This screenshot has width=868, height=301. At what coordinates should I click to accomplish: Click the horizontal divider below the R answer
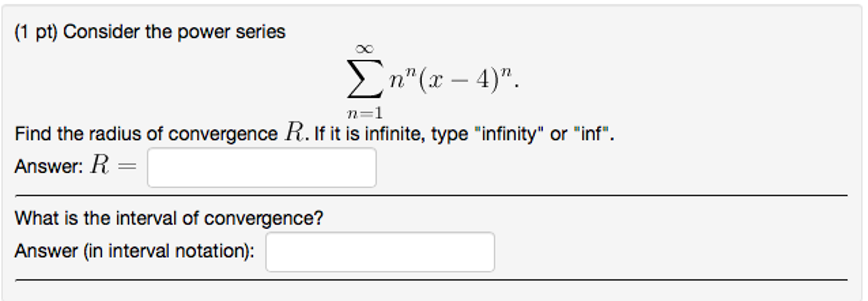click(x=433, y=194)
